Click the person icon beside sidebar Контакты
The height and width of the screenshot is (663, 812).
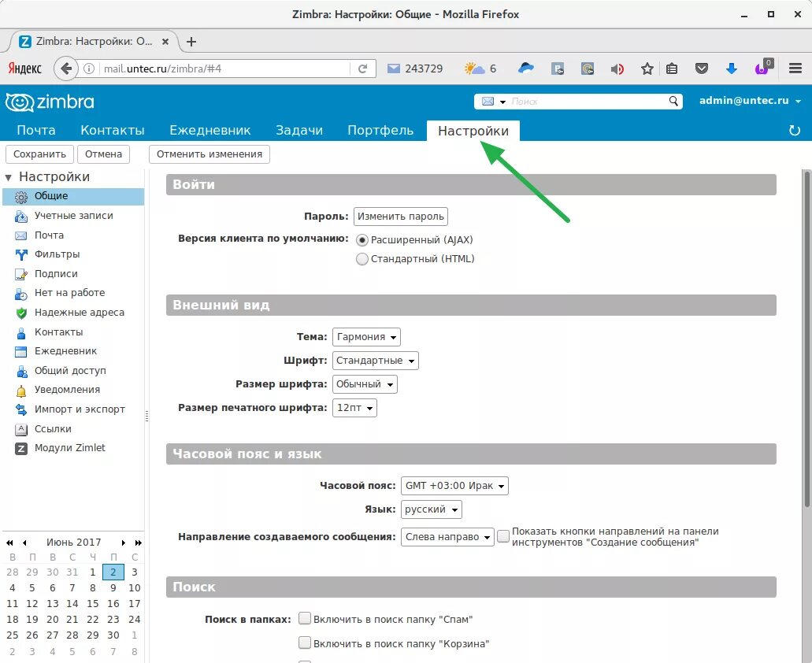pos(20,333)
